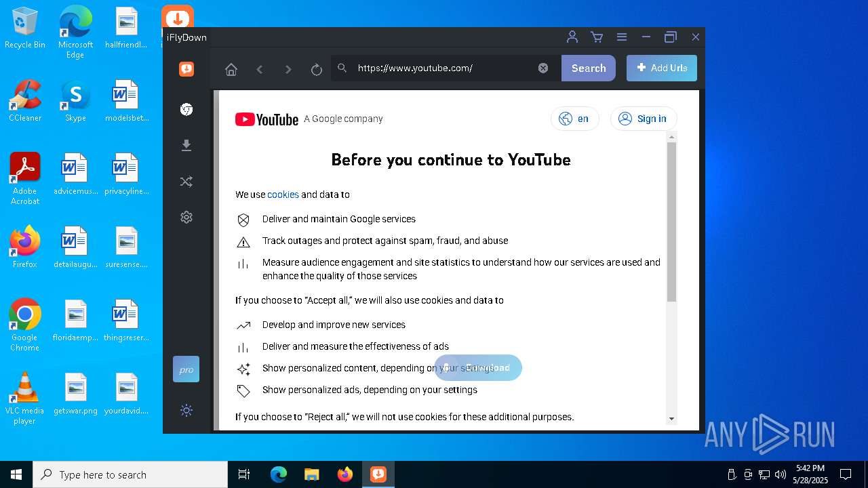This screenshot has height=488, width=868.
Task: Open Task View on the taskbar
Action: coord(244,474)
